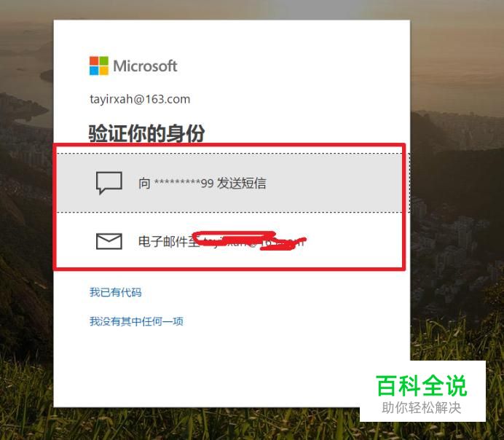Click the green square of Microsoft logo
504x440 pixels.
point(104,60)
